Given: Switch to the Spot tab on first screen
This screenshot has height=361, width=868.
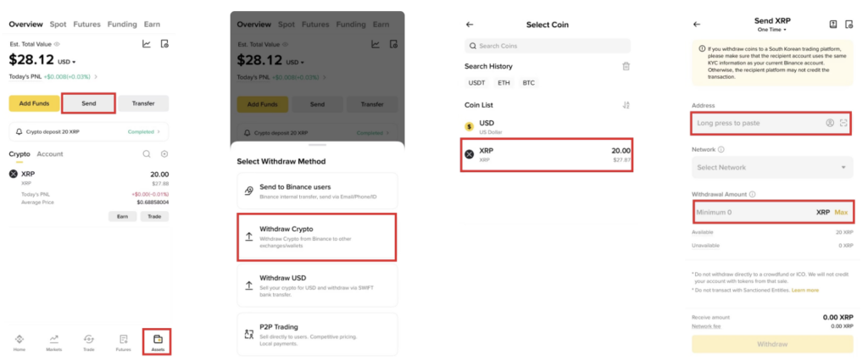Looking at the screenshot, I should click(x=58, y=25).
